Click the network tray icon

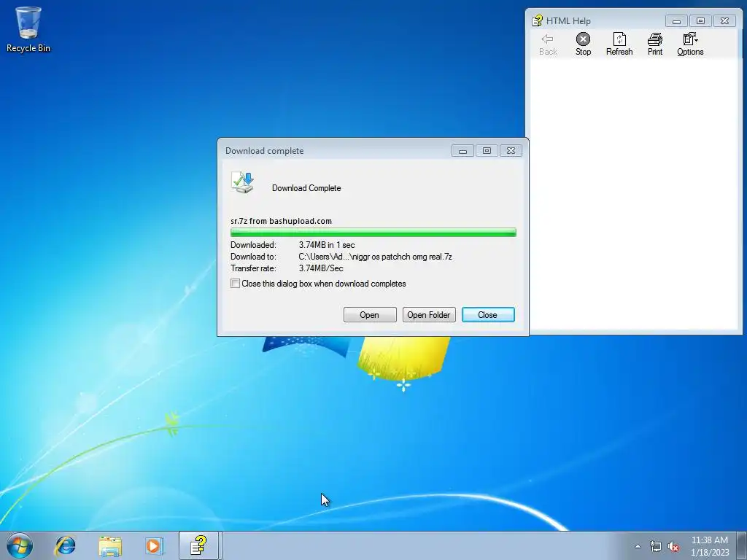[656, 546]
